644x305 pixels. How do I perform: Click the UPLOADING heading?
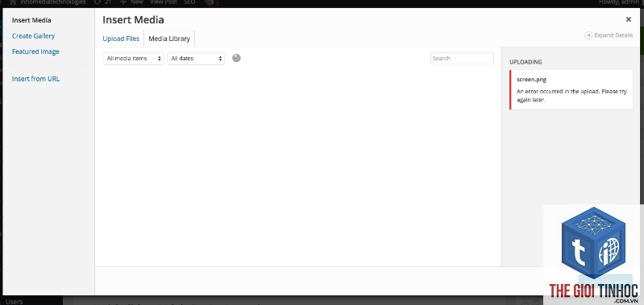[x=526, y=62]
